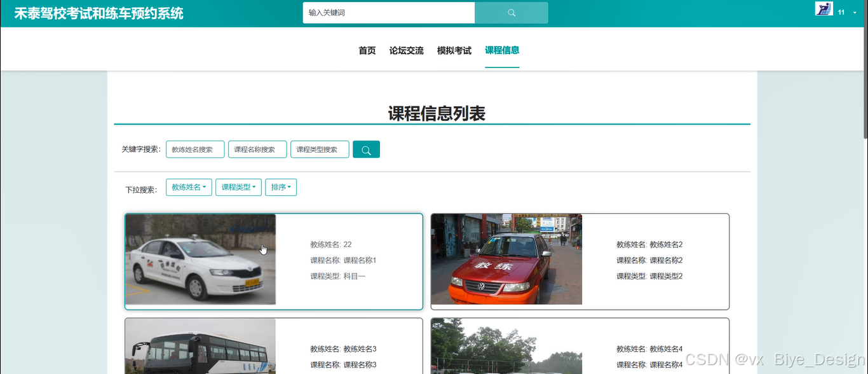The image size is (868, 374).
Task: Open the tree-lined course thumbnail
Action: (506, 346)
